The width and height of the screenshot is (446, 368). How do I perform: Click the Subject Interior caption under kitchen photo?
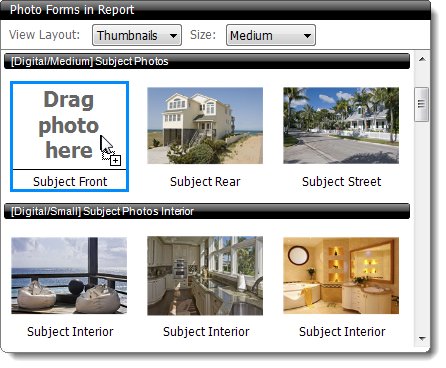(206, 332)
